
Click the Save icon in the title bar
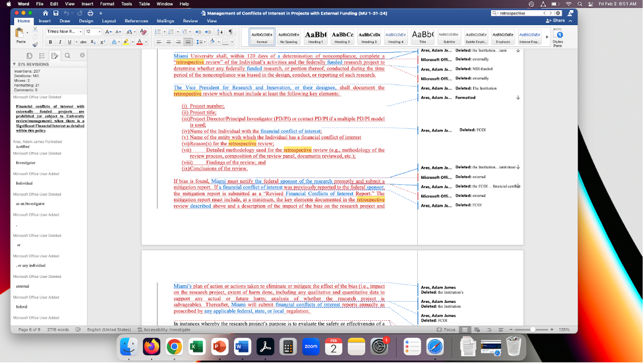coord(55,13)
